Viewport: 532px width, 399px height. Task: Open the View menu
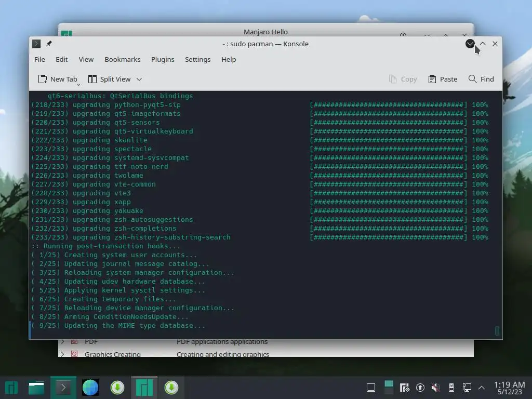86,59
